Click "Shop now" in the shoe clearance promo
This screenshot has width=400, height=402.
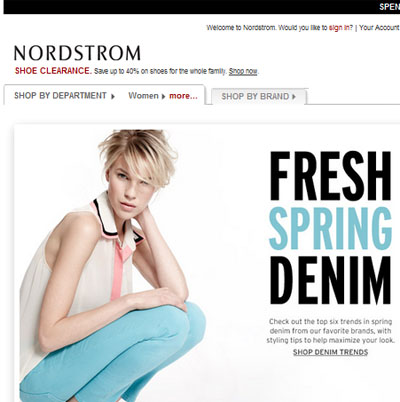click(243, 71)
